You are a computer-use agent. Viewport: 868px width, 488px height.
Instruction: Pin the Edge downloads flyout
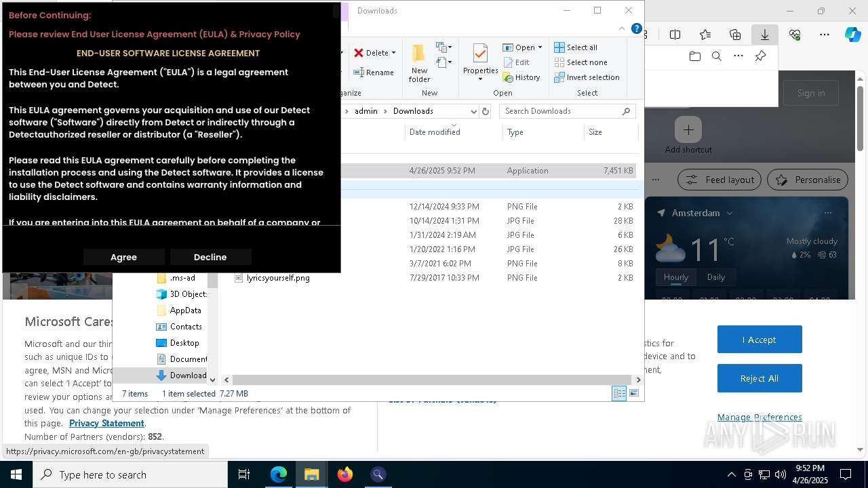point(760,56)
